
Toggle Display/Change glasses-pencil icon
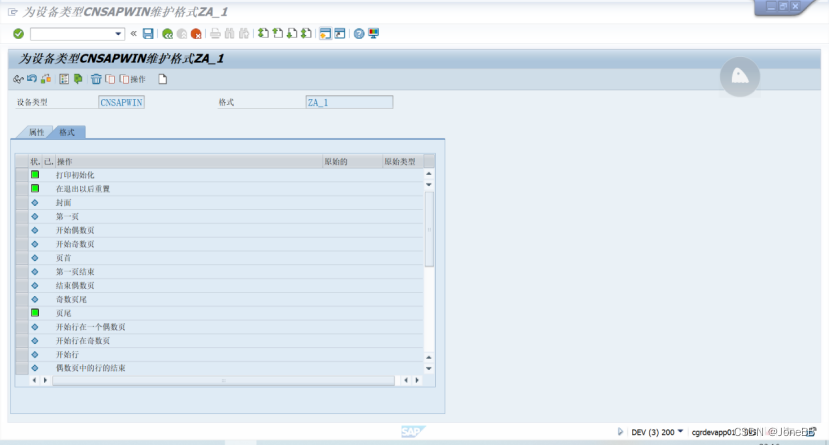pos(18,79)
